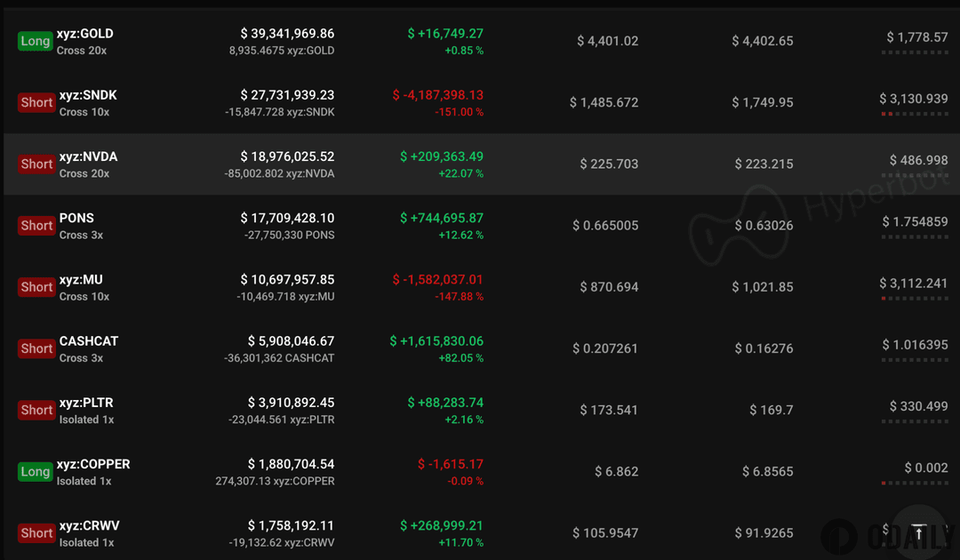Select the PONS asset name
This screenshot has height=560, width=960.
pos(76,219)
